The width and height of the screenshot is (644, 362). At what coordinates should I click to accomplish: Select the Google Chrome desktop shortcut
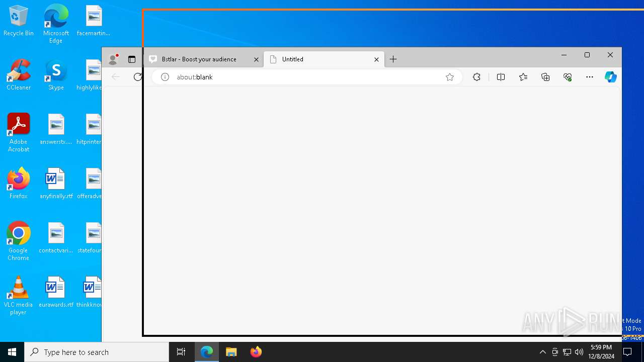[19, 241]
